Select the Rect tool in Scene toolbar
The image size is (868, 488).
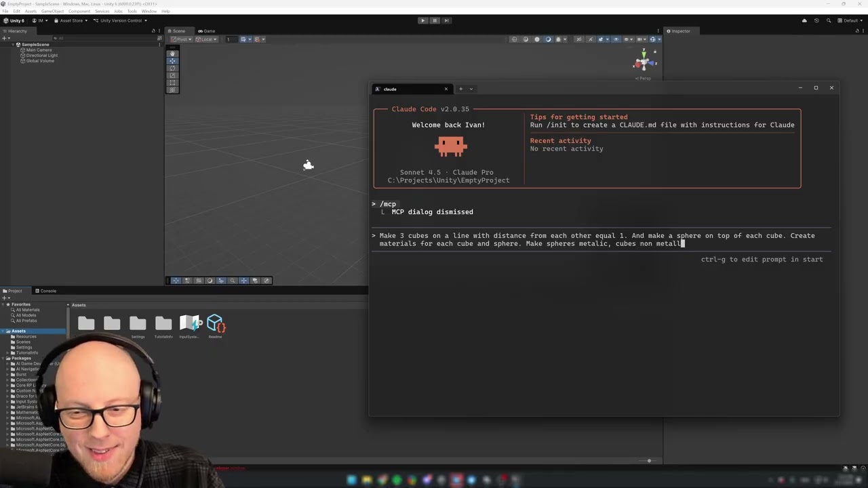point(172,83)
